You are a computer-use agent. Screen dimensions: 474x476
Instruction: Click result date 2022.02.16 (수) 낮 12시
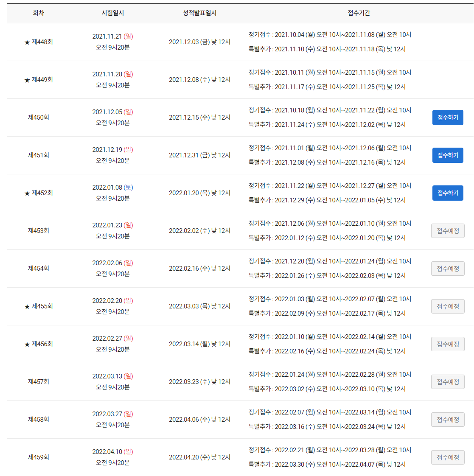tap(199, 269)
